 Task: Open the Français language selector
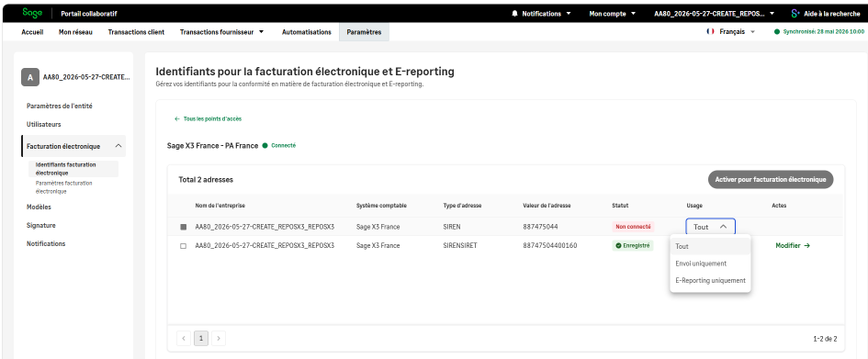click(x=731, y=32)
